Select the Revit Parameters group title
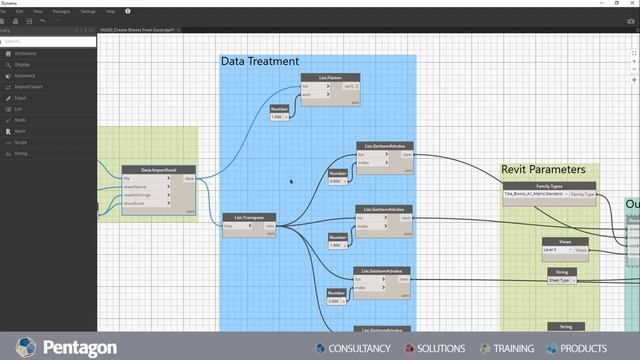 pos(543,169)
